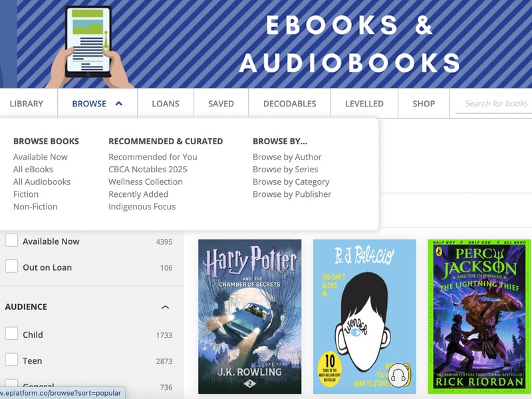Collapse the Audience filter section

[x=165, y=307]
